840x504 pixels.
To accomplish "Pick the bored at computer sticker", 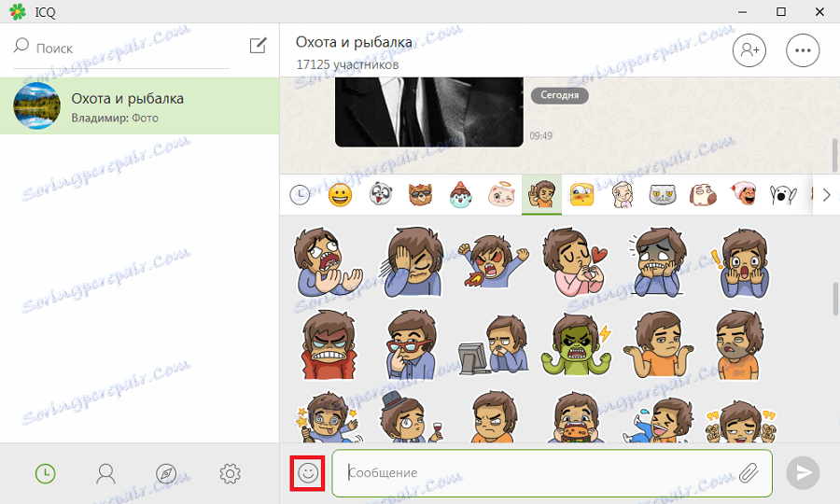I will click(494, 344).
